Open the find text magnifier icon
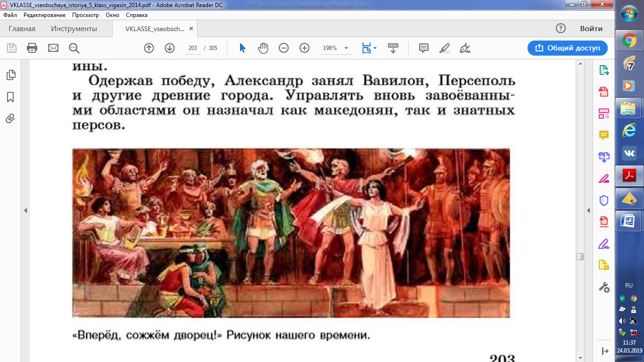Viewport: 644px width, 362px height. click(x=74, y=48)
